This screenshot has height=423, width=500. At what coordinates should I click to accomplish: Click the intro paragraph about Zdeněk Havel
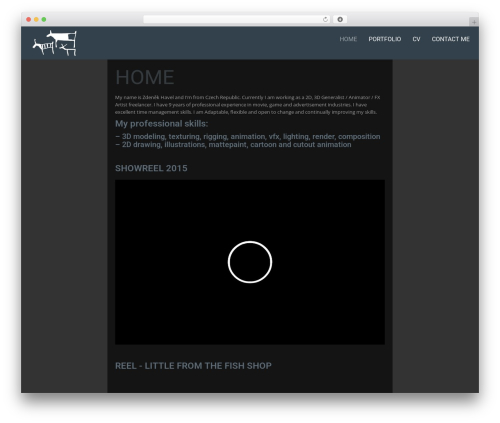(248, 105)
